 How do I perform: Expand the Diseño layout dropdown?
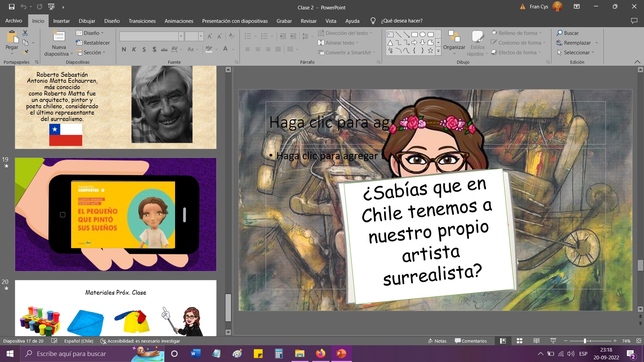[x=90, y=33]
